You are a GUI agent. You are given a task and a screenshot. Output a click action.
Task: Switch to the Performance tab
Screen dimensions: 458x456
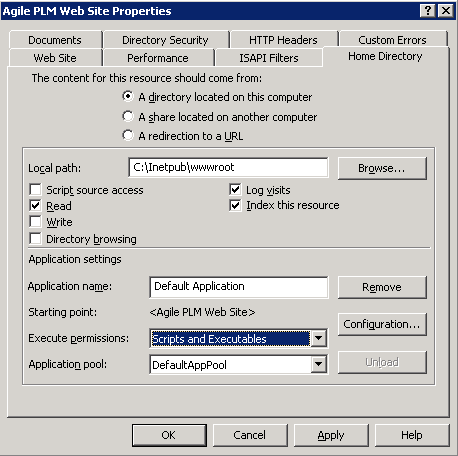click(158, 58)
